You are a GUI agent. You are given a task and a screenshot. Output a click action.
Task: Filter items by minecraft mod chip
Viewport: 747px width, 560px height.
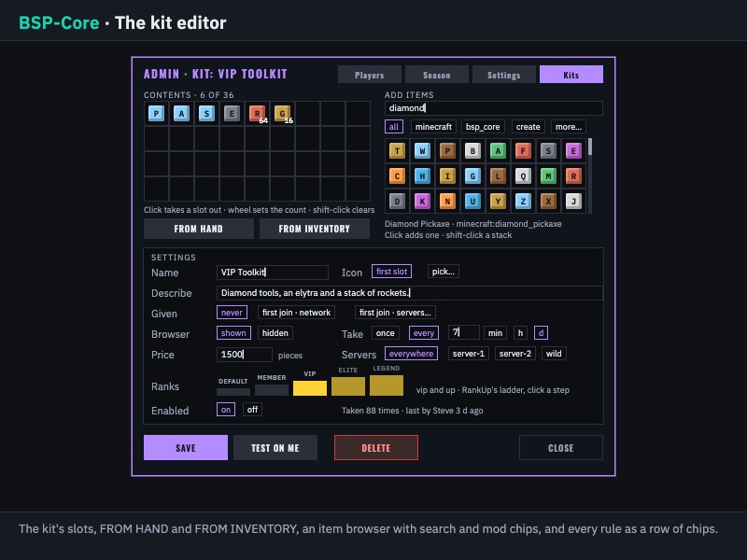[433, 127]
